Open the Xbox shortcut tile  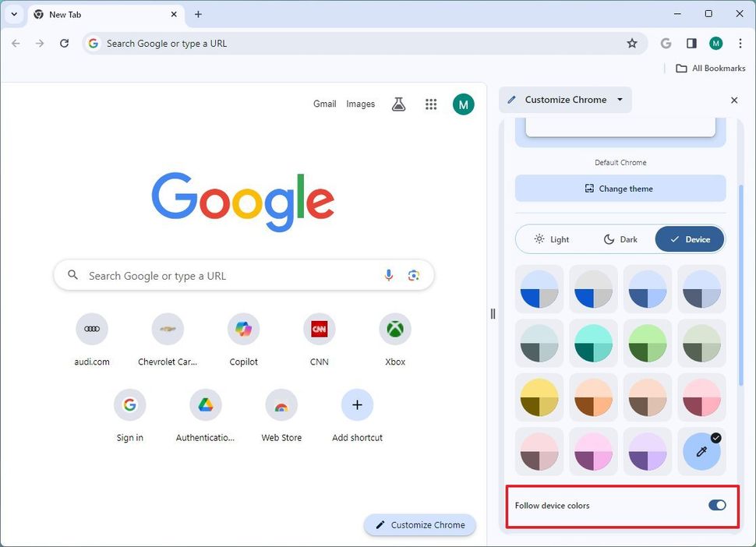(x=394, y=328)
